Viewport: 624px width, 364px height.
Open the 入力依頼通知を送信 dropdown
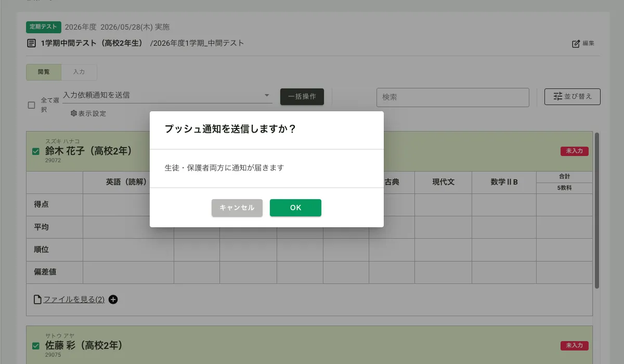pyautogui.click(x=166, y=95)
